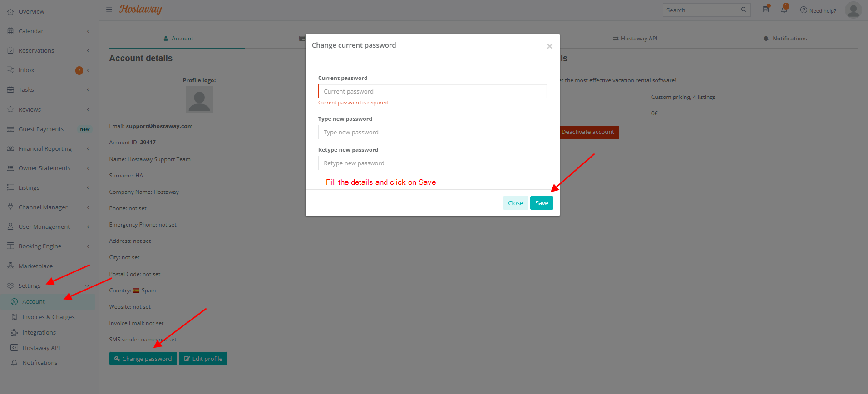Screen dimensions: 868x394
Task: Click the profile logo placeholder image
Action: (x=199, y=100)
